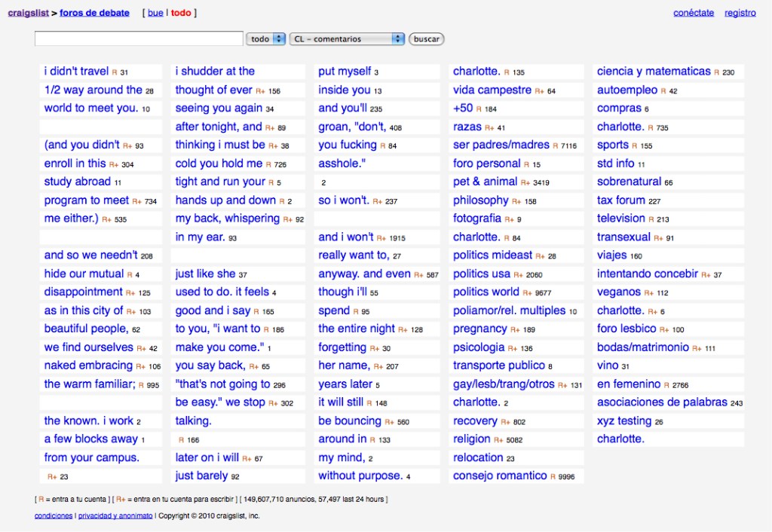The width and height of the screenshot is (772, 532).
Task: Open the "todo" search scope dropdown
Action: pos(266,39)
